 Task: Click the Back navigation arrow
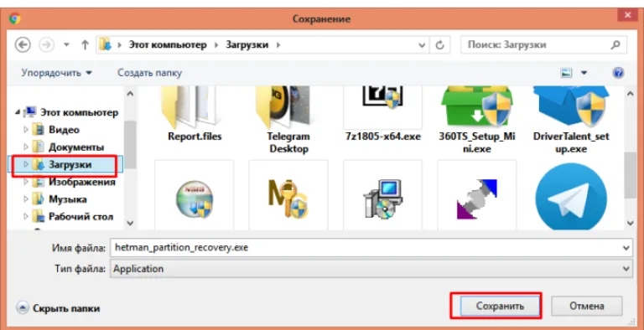coord(23,44)
